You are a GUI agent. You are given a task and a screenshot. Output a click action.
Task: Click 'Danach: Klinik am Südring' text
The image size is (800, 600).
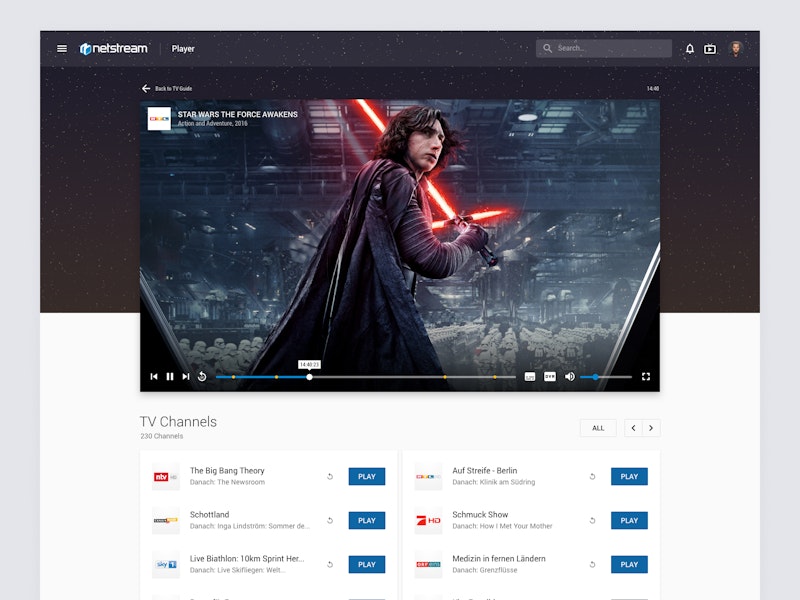493,482
